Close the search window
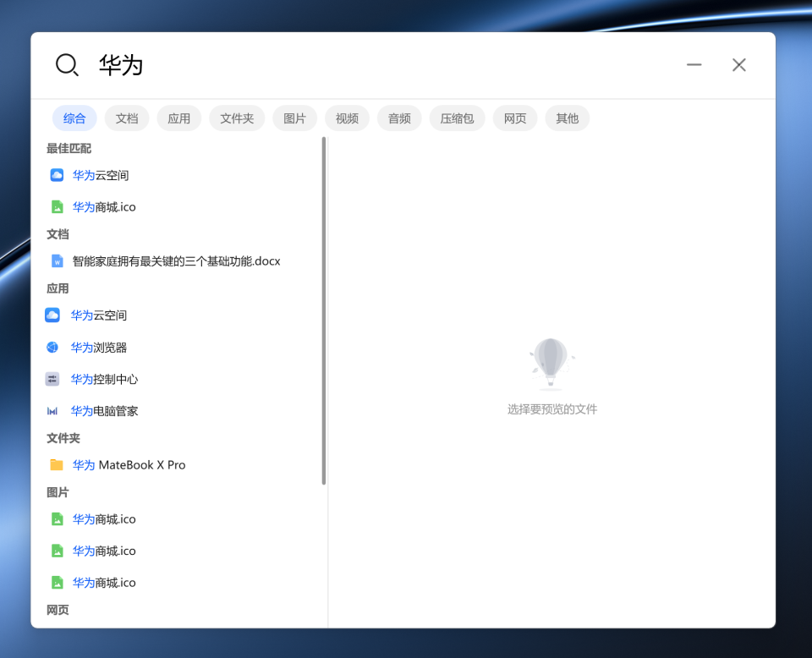This screenshot has height=658, width=812. click(x=739, y=65)
